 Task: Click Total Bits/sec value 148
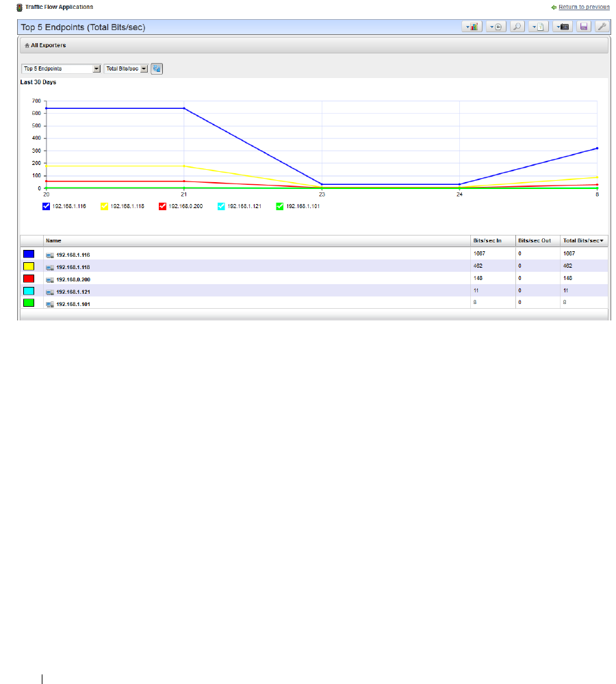click(x=567, y=278)
